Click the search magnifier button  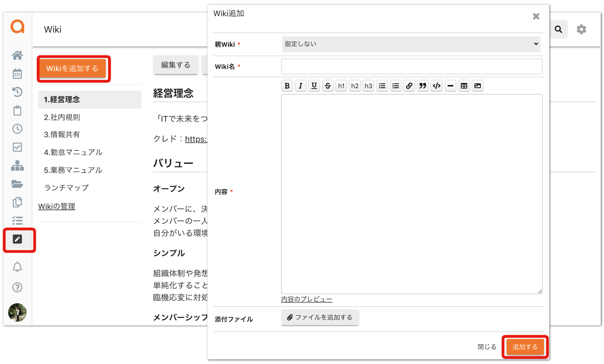click(x=558, y=29)
